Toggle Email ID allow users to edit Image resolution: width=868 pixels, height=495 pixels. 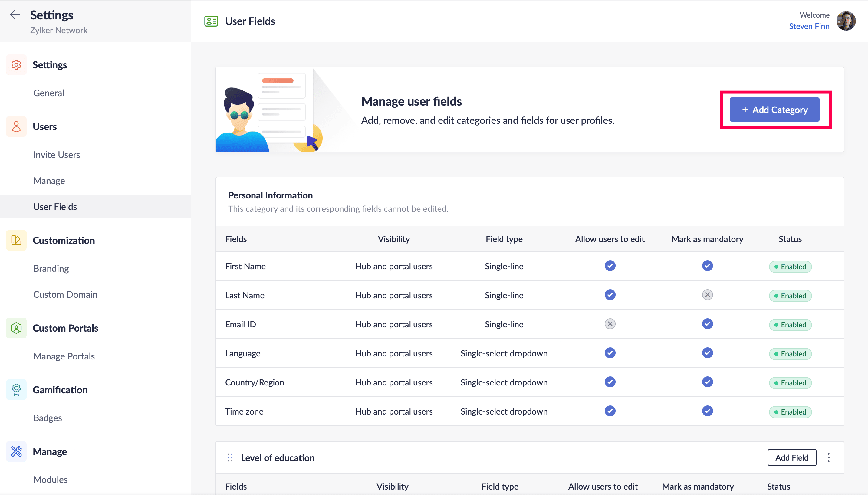coord(610,324)
